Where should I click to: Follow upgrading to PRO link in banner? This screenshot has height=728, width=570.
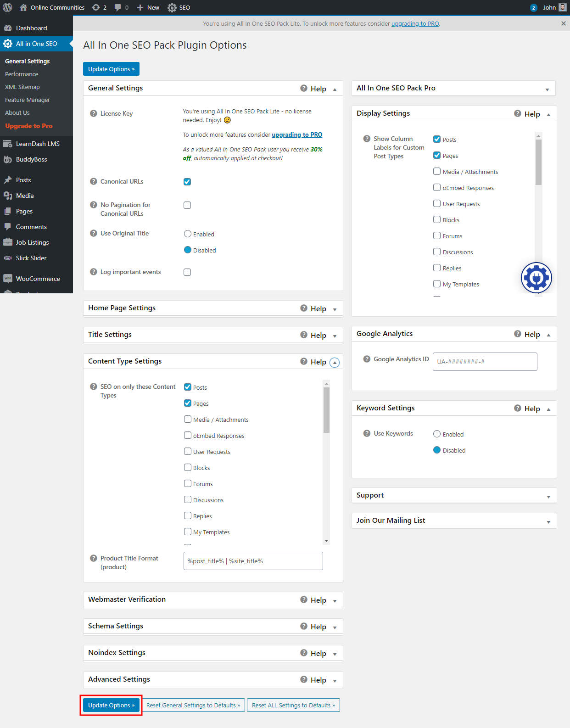[415, 23]
